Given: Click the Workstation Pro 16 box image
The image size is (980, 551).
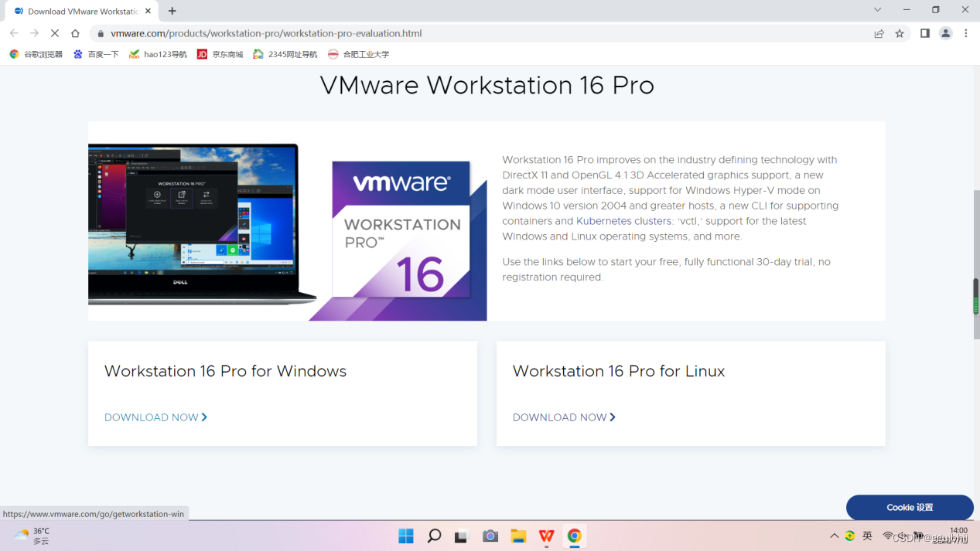Looking at the screenshot, I should click(401, 230).
